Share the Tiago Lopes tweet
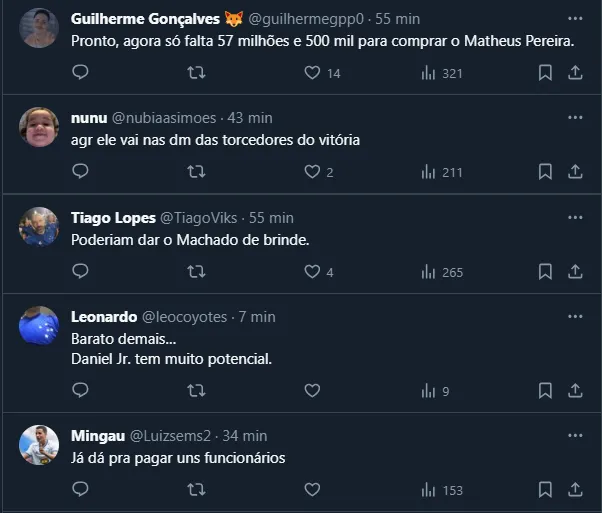The image size is (602, 513). point(575,271)
